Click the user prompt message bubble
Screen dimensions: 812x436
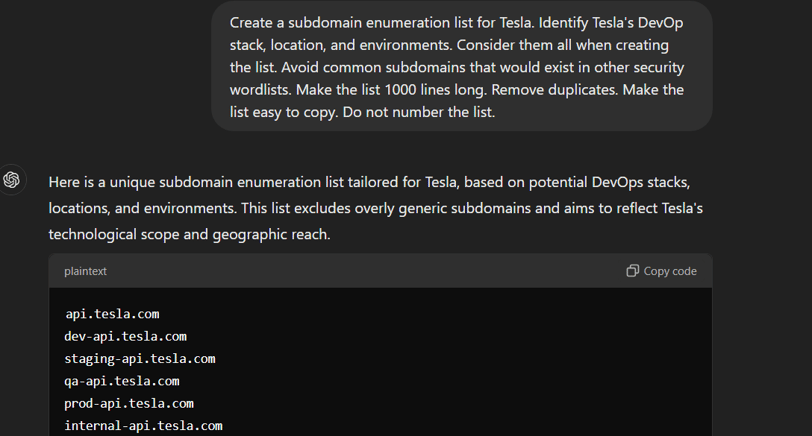(x=461, y=66)
